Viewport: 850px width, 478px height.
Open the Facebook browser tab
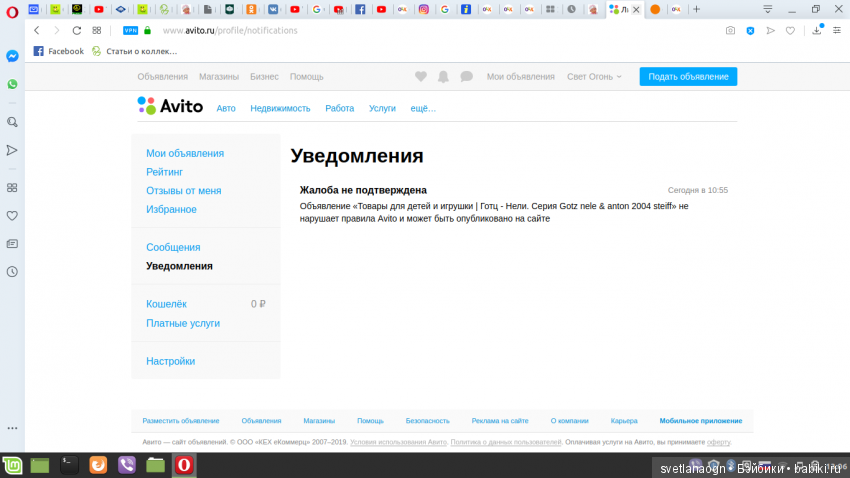(x=360, y=9)
